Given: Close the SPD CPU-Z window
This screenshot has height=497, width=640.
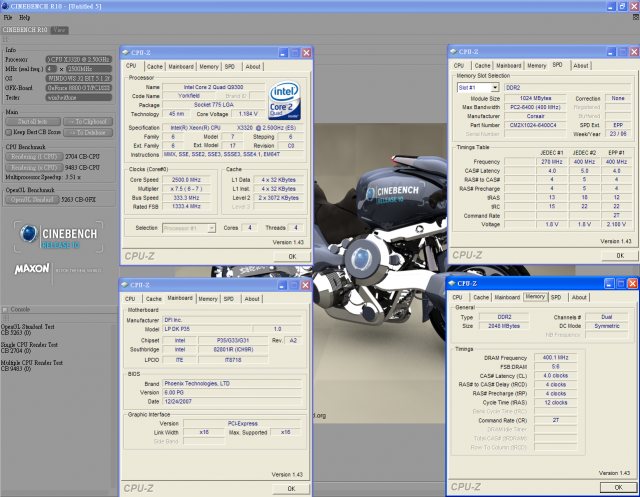Looking at the screenshot, I should point(634,52).
